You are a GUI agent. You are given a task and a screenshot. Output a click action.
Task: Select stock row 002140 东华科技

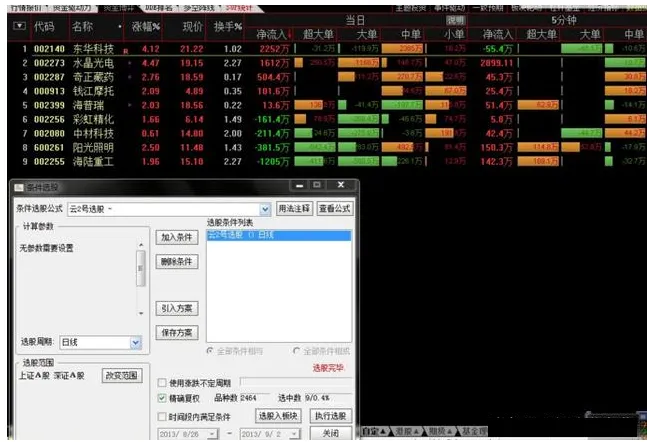327,49
